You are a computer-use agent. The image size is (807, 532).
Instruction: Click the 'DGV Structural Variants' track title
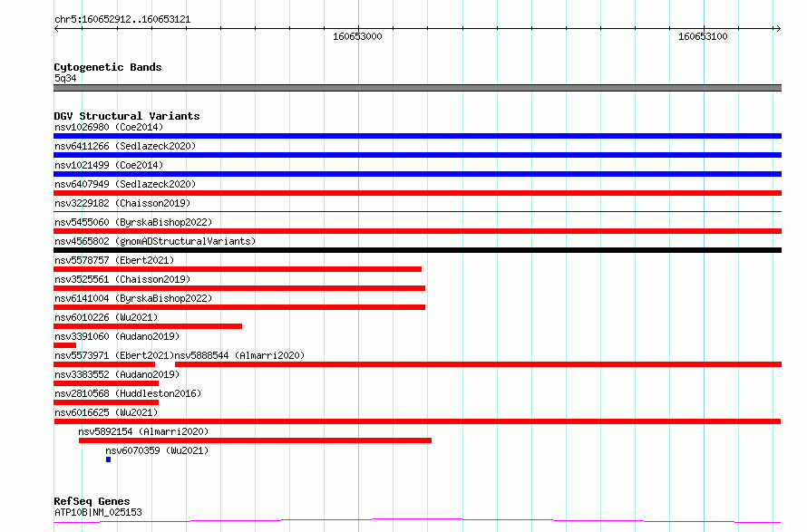(127, 116)
